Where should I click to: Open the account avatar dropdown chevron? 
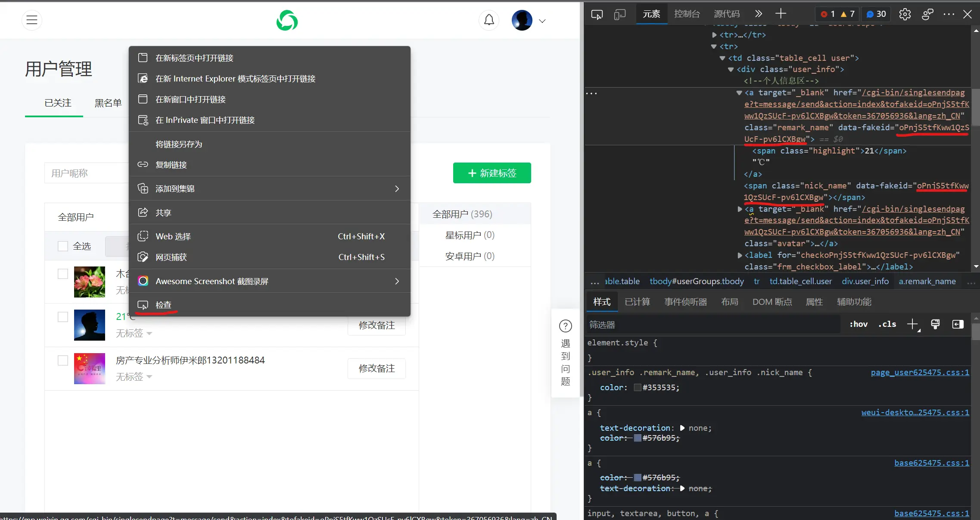tap(542, 21)
